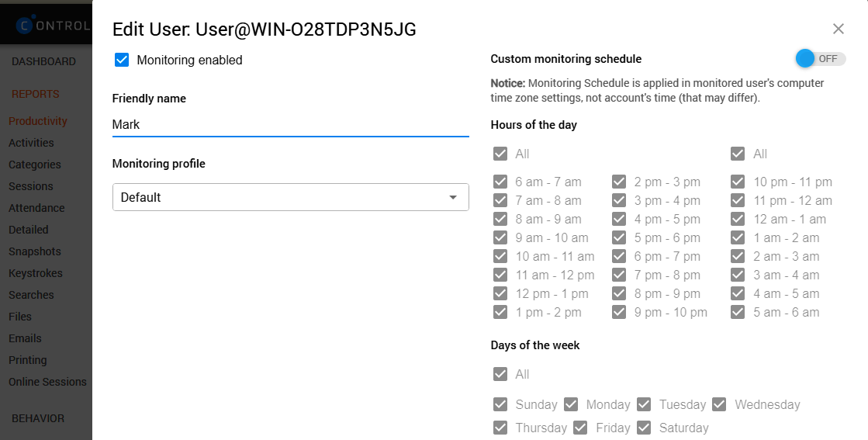Turn on Custom monitoring schedule switch
Image resolution: width=868 pixels, height=440 pixels.
coord(821,59)
